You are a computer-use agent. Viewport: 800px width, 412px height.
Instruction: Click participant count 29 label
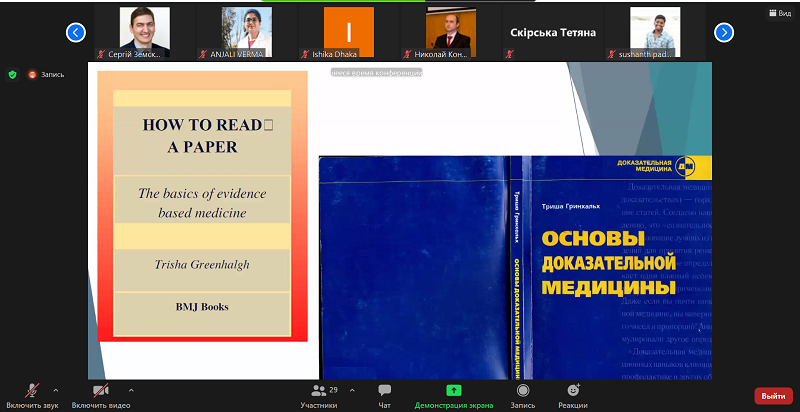point(333,390)
